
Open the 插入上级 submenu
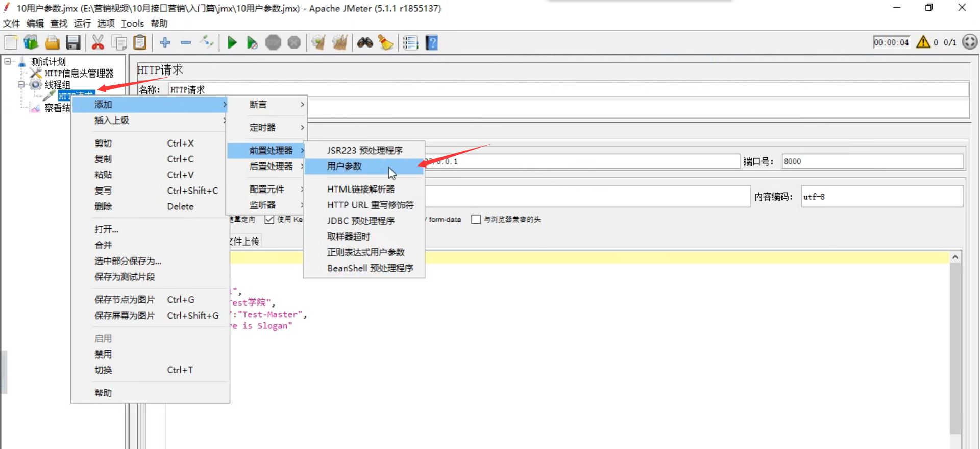[x=150, y=120]
